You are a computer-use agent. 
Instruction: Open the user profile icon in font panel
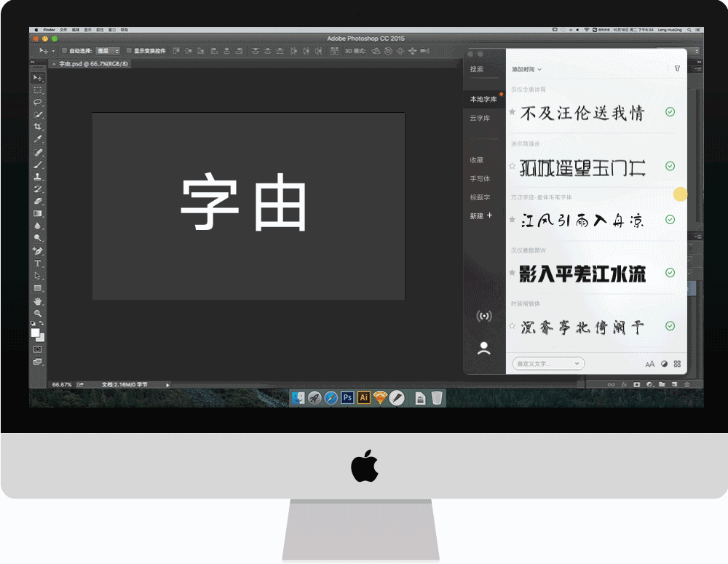(484, 347)
